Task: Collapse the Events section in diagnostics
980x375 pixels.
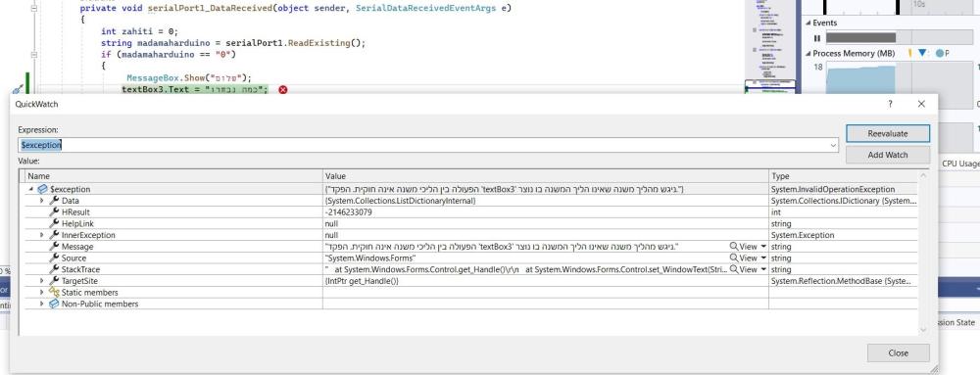Action: pyautogui.click(x=808, y=23)
